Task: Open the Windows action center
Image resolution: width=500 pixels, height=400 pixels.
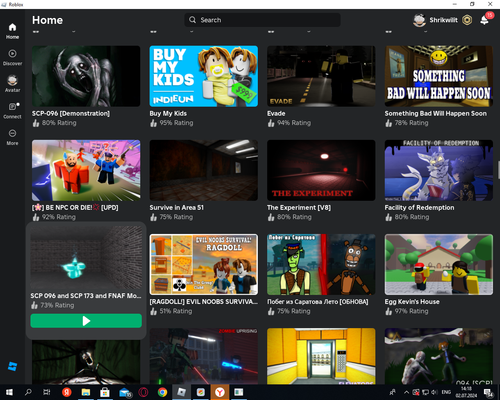Action: pos(488,393)
